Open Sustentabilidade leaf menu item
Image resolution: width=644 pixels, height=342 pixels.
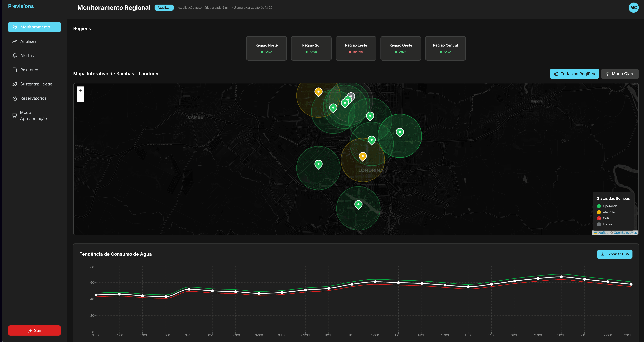pyautogui.click(x=36, y=84)
